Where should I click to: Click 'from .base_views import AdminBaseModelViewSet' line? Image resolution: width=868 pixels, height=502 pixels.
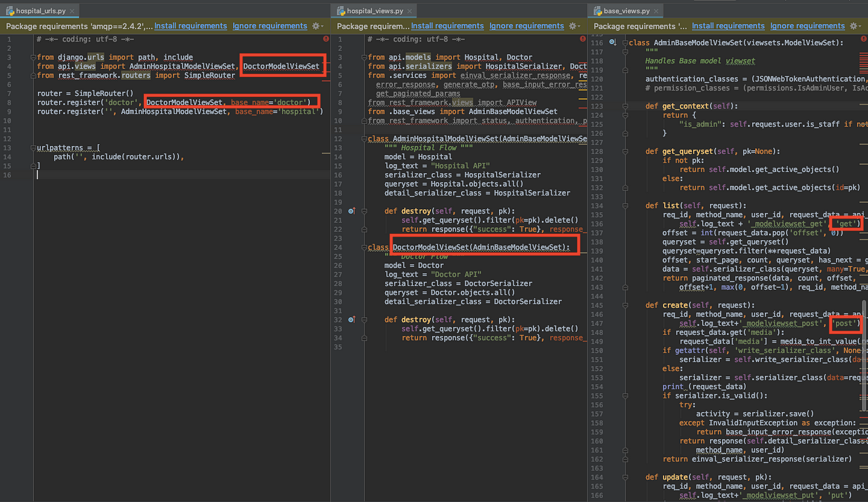click(463, 112)
